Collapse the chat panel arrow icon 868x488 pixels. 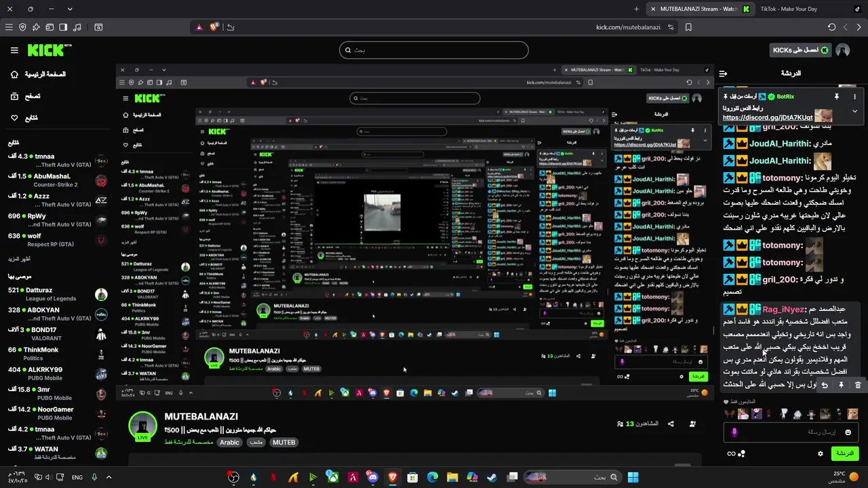coord(723,73)
